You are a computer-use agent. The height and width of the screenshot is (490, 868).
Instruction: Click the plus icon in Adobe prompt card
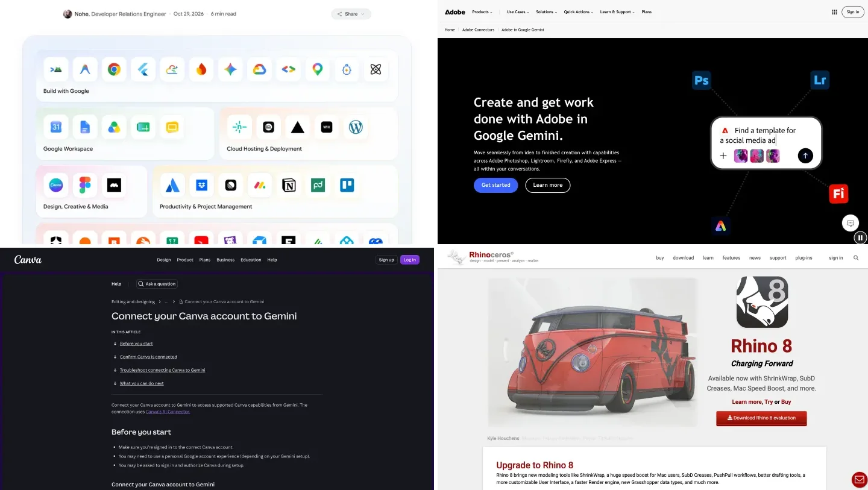click(x=723, y=156)
